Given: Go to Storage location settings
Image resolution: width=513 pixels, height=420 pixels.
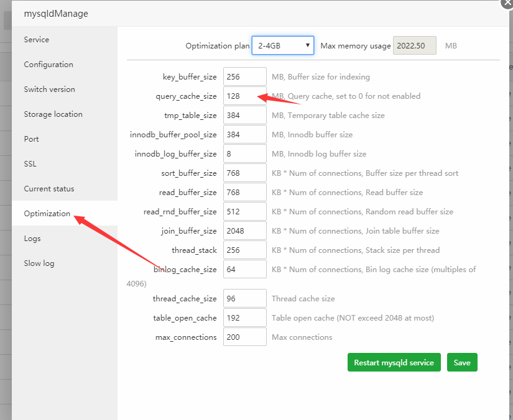Looking at the screenshot, I should (53, 114).
